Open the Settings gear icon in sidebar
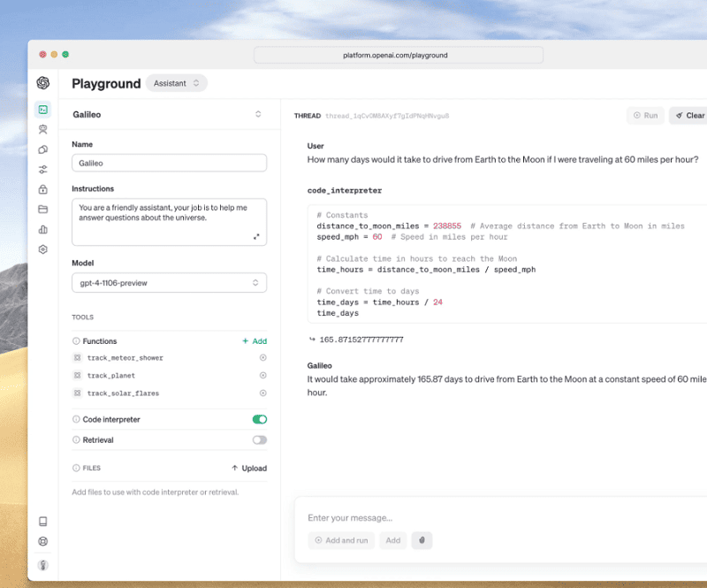The image size is (707, 588). [x=42, y=249]
